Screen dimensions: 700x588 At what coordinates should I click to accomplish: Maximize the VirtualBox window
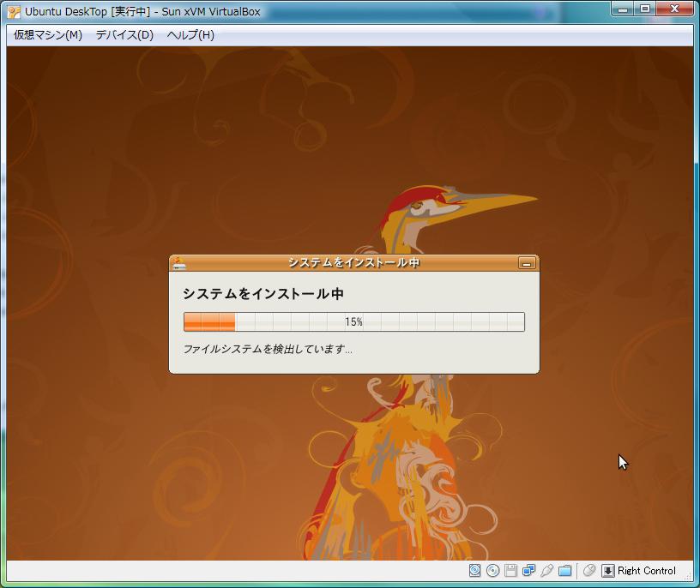click(x=644, y=9)
